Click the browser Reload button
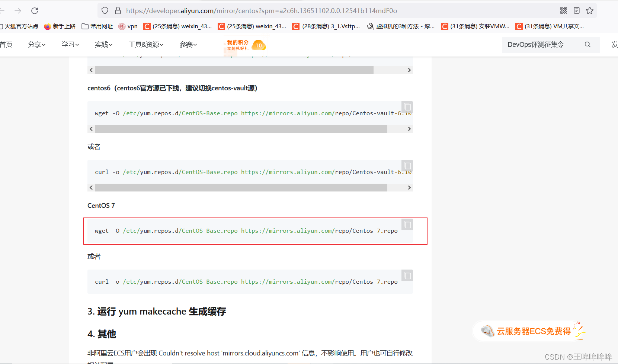 click(35, 11)
